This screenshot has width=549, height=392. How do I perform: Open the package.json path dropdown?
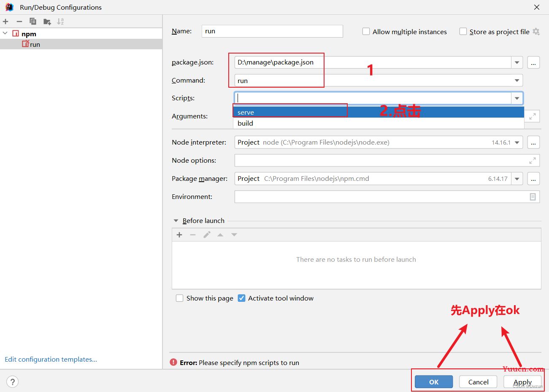(x=517, y=62)
